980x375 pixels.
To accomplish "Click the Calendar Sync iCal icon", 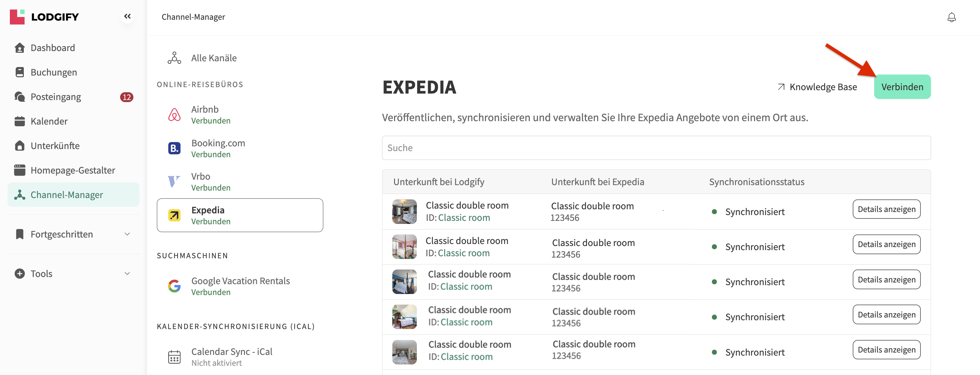I will click(174, 357).
